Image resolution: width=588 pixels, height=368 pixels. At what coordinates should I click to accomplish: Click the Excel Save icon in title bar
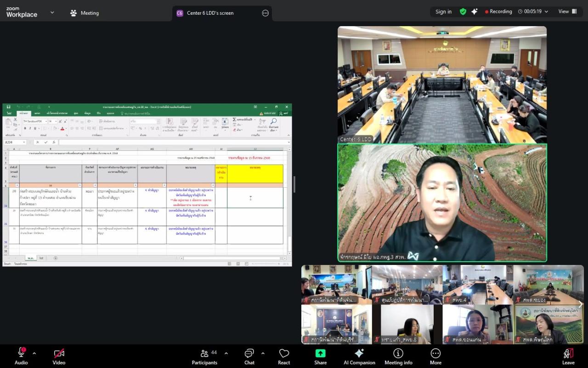pos(8,107)
